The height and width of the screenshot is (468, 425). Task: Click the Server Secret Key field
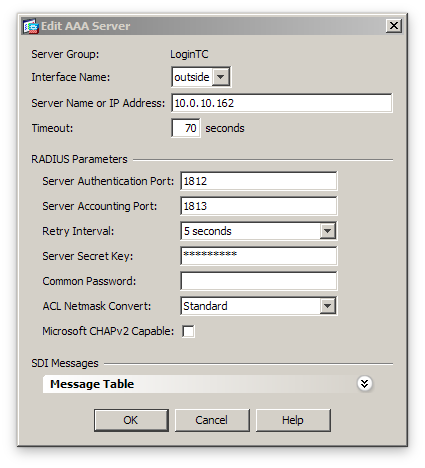coord(259,256)
